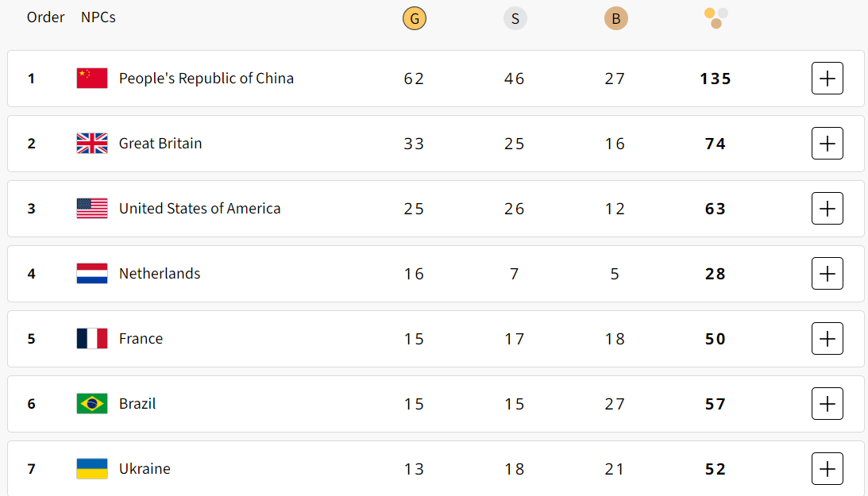Click the Great Britain Union Jack flag
868x496 pixels.
[x=92, y=144]
